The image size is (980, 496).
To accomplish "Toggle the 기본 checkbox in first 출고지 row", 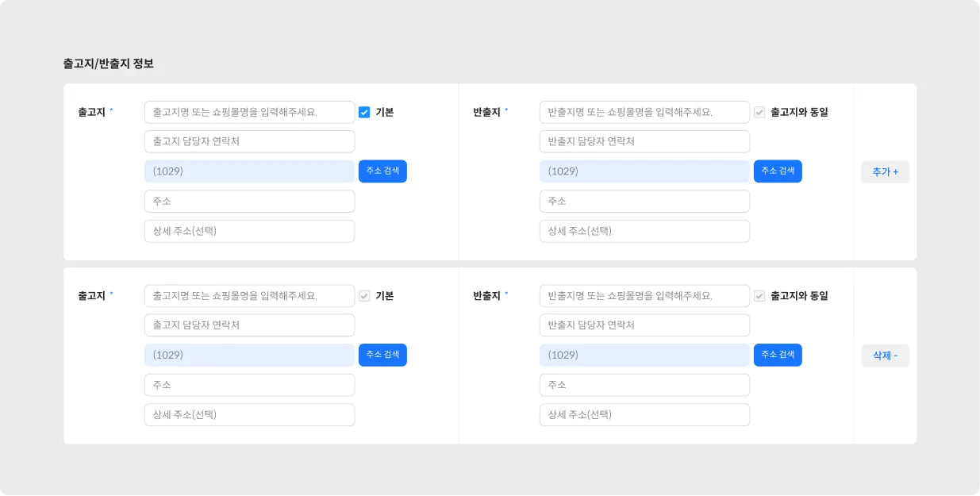I will pos(364,112).
